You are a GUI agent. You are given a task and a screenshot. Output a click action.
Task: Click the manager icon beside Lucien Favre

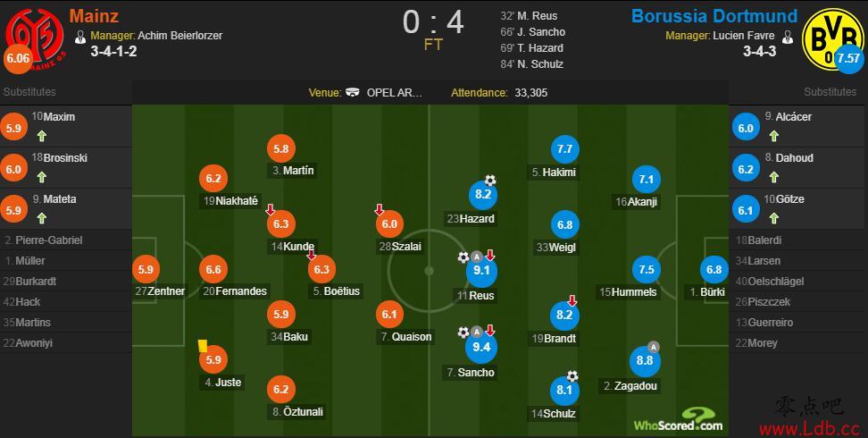tap(787, 38)
